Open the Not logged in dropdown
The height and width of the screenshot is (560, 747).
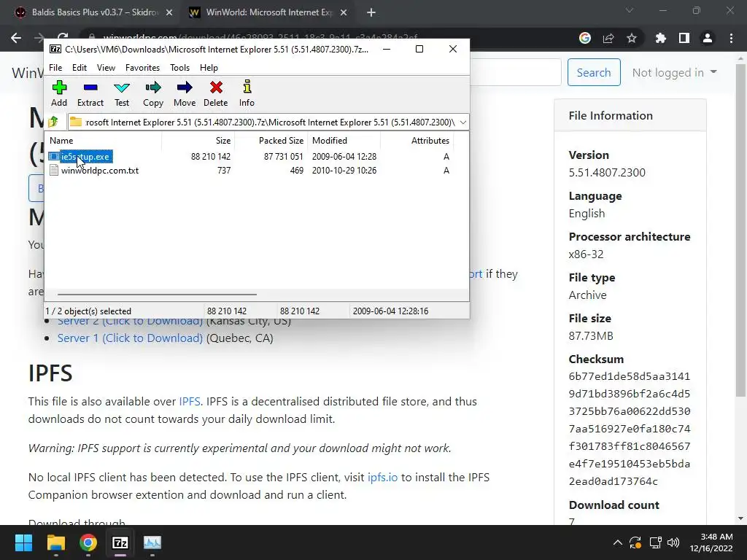point(674,72)
